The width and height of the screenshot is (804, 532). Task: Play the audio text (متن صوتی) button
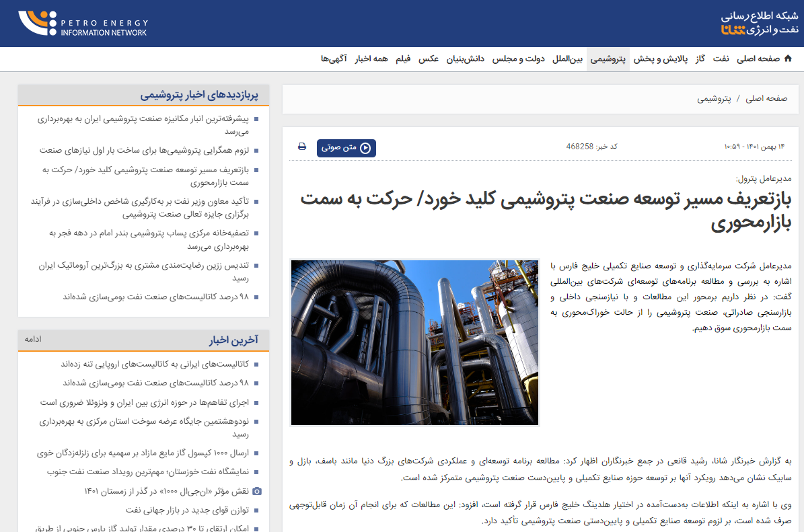(x=346, y=148)
